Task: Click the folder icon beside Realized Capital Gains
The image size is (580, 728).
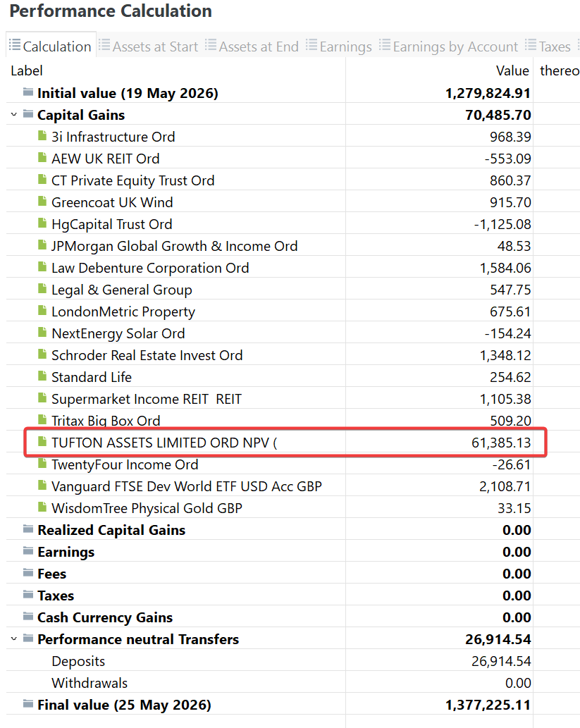Action: [28, 529]
